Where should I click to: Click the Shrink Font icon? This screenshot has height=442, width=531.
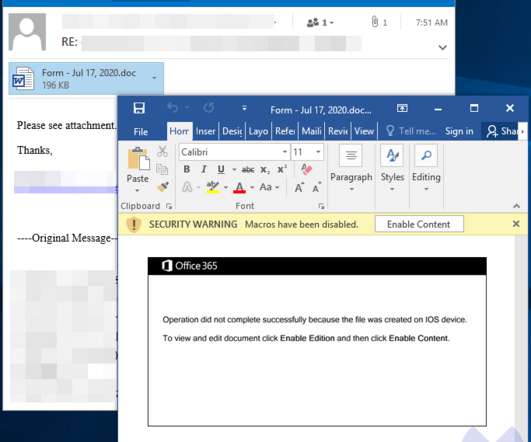tap(316, 187)
